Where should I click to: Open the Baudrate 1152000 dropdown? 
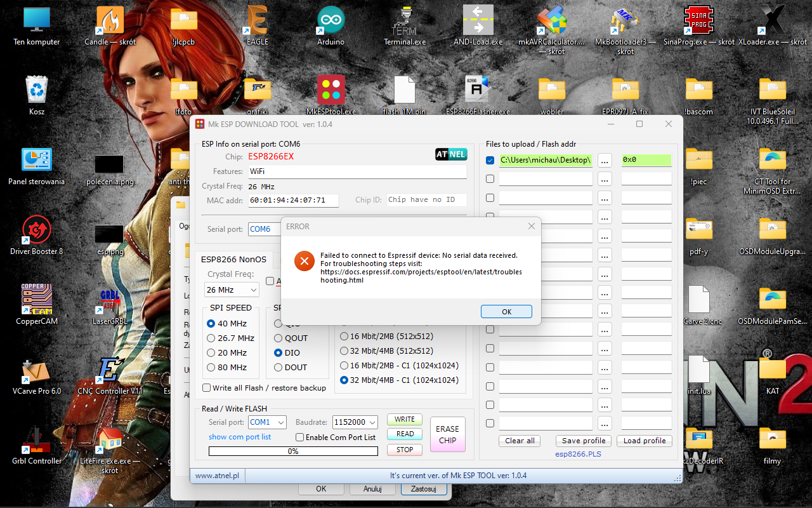click(x=354, y=422)
